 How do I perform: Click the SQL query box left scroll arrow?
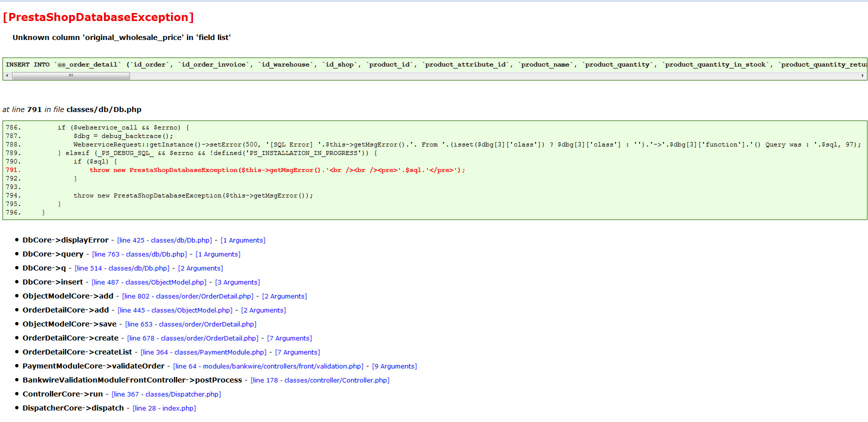coord(7,76)
